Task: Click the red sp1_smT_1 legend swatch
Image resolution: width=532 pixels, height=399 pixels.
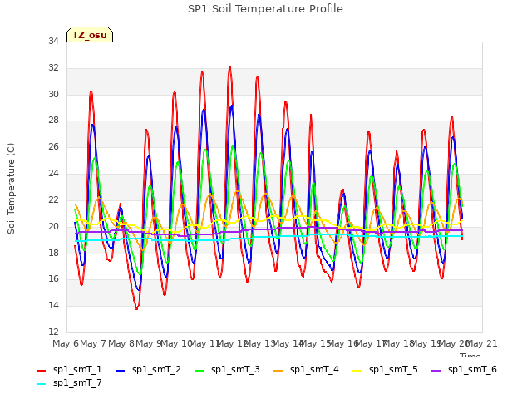Action: click(41, 371)
